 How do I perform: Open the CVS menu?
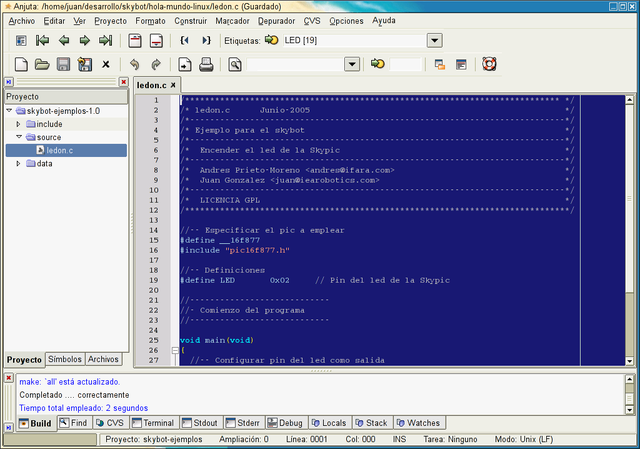(312, 21)
